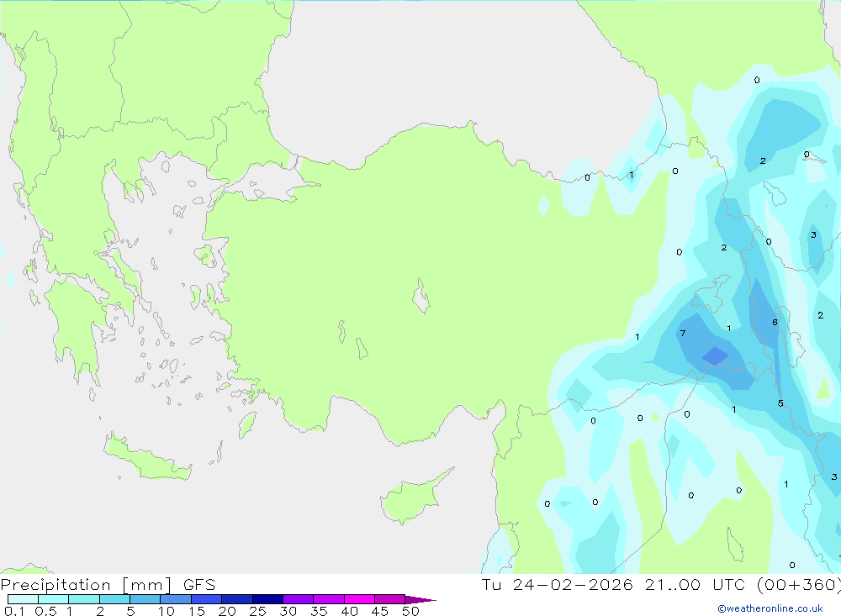Click the '0.5' legend scale label
Viewport: 841px width, 616px height.
(45, 611)
